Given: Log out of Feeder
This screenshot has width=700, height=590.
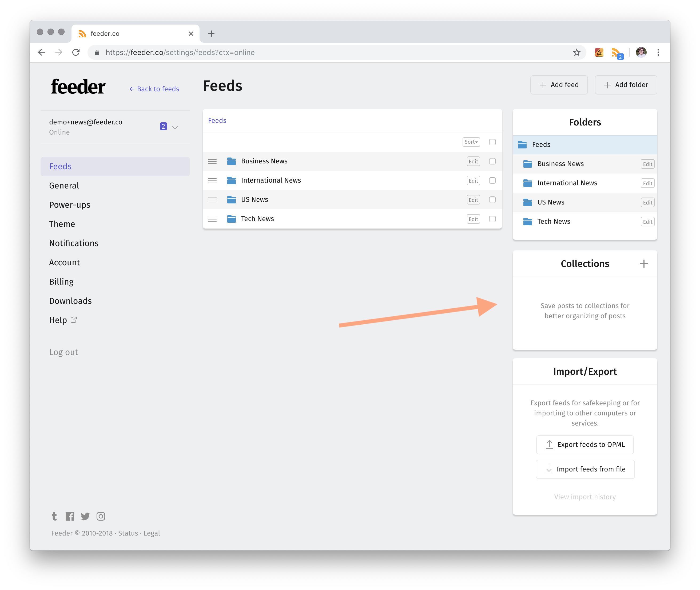Looking at the screenshot, I should [x=63, y=352].
